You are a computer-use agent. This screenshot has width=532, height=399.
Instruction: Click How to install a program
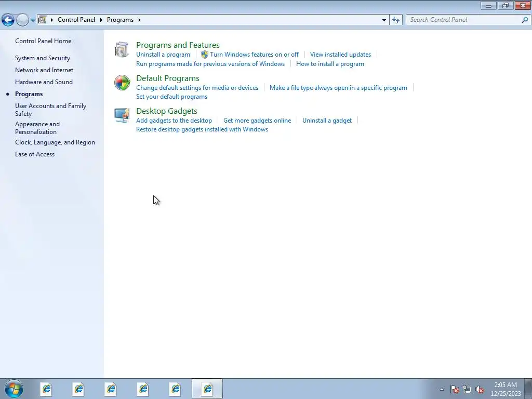[x=330, y=64]
